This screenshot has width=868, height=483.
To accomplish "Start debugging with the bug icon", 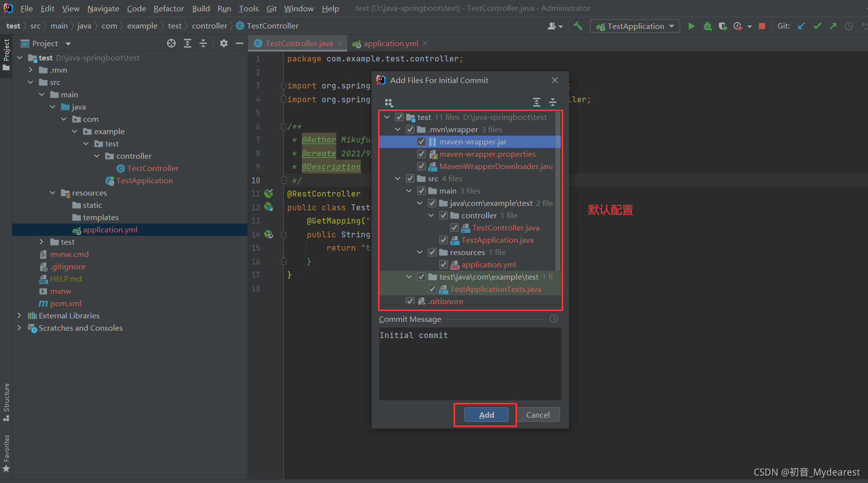I will point(707,26).
